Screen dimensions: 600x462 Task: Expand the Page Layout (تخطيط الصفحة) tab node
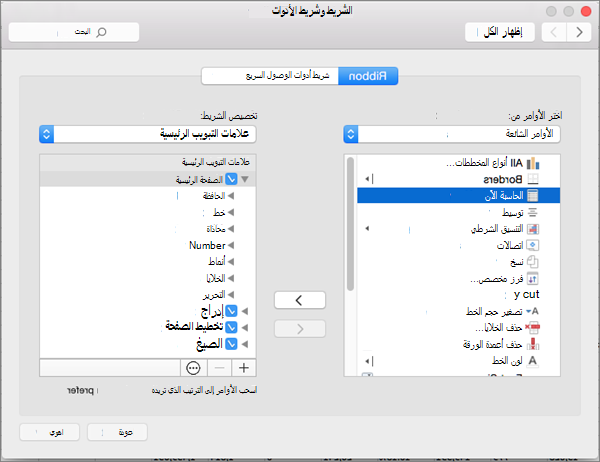tap(245, 327)
